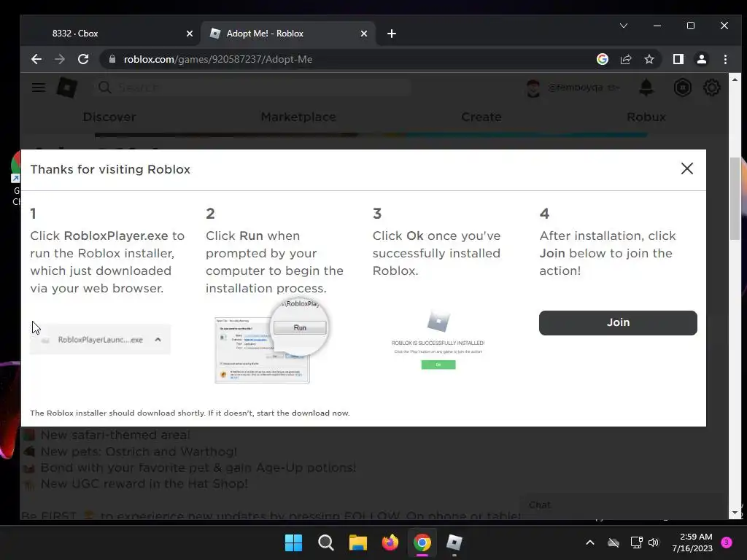Open the taskbar clock showing 2:59 AM

(x=693, y=542)
